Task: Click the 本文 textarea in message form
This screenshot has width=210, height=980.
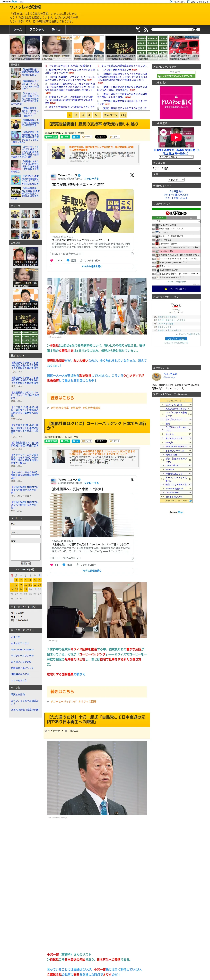Action: [26, 552]
